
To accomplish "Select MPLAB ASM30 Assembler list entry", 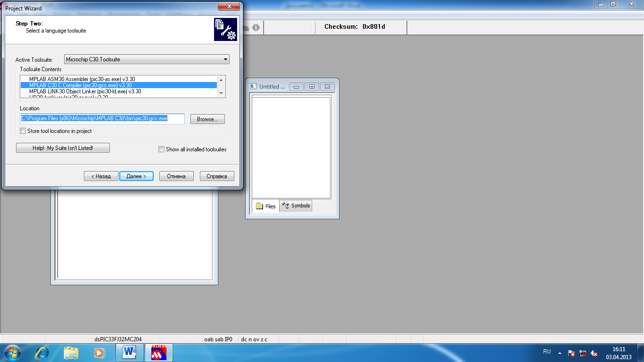I will click(118, 79).
